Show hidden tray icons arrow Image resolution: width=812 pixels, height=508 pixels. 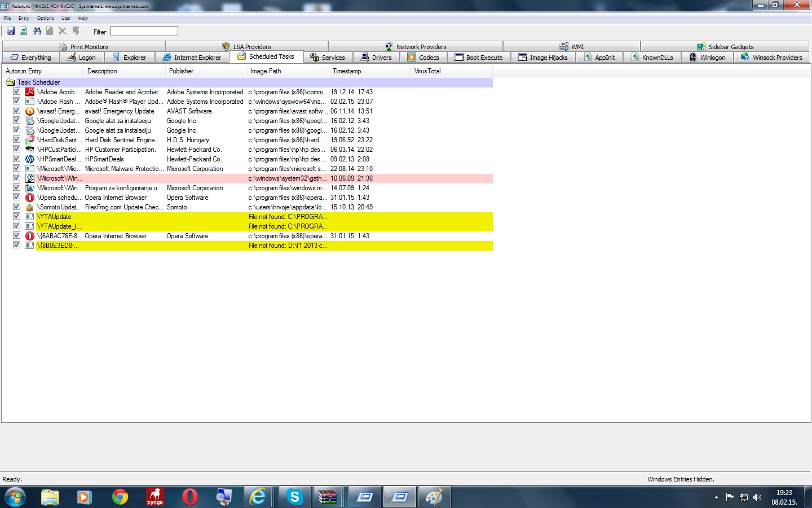click(716, 497)
